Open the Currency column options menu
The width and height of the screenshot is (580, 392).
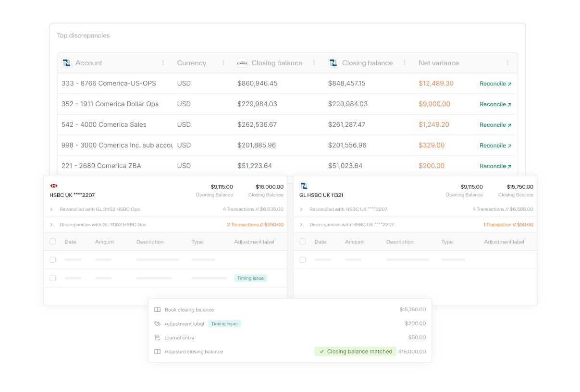click(x=223, y=63)
